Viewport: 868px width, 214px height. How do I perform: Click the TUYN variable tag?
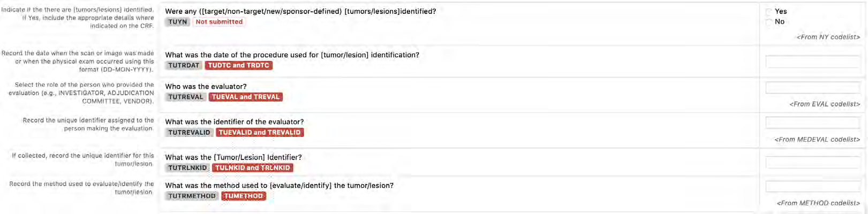tap(178, 22)
